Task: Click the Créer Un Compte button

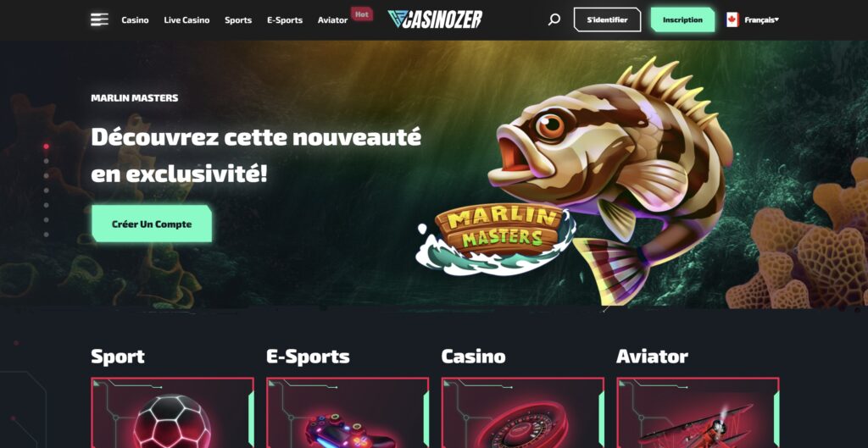Action: [152, 224]
